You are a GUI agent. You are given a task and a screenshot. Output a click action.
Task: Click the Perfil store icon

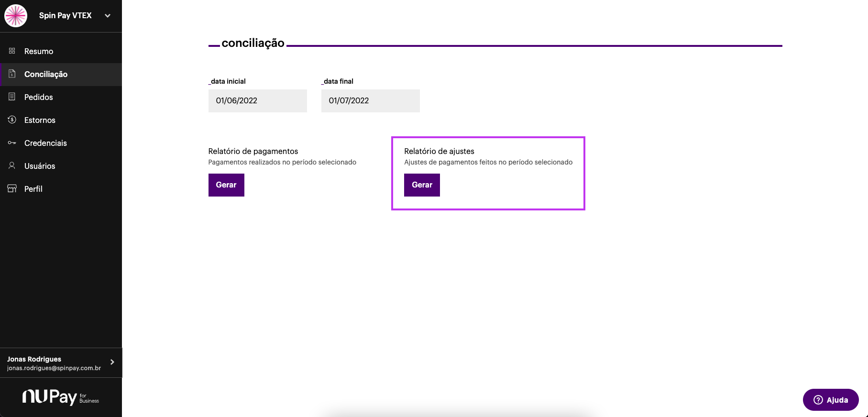pos(12,188)
